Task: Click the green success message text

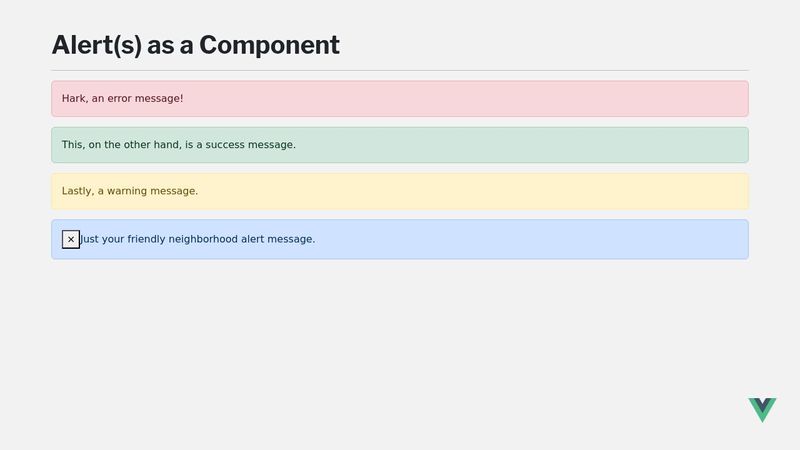Action: click(x=179, y=145)
